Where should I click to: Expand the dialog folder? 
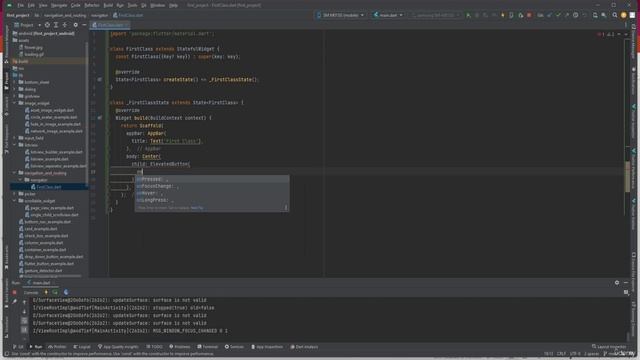15,89
